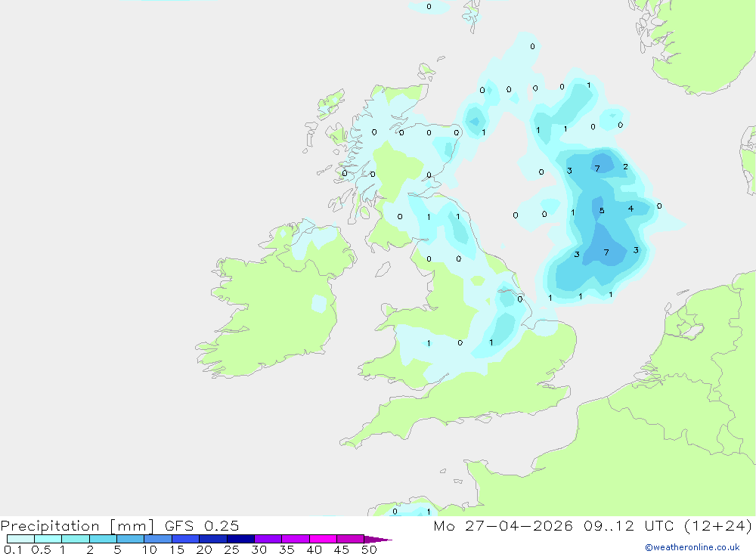Select the 0.5–1 mm legend color swatch

click(x=48, y=539)
